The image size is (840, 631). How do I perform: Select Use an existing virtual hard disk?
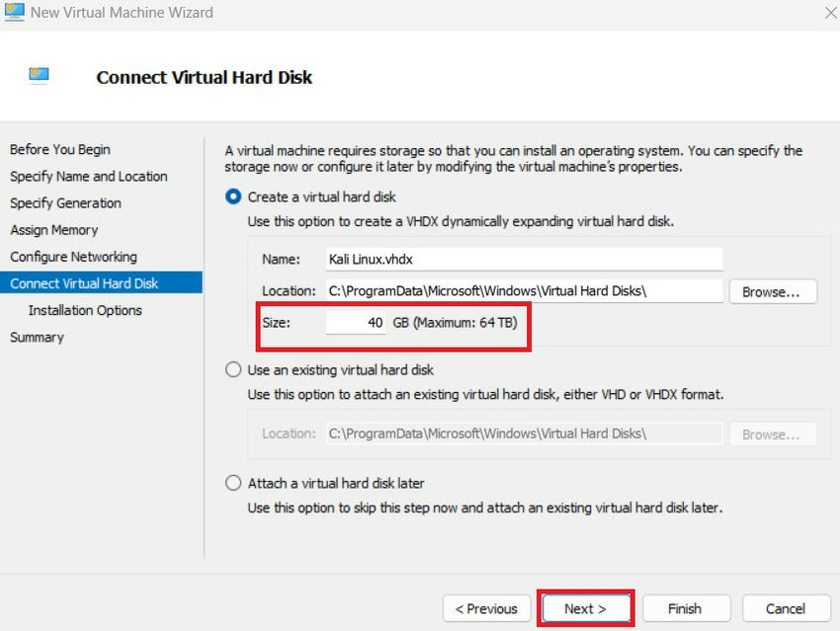pyautogui.click(x=233, y=370)
